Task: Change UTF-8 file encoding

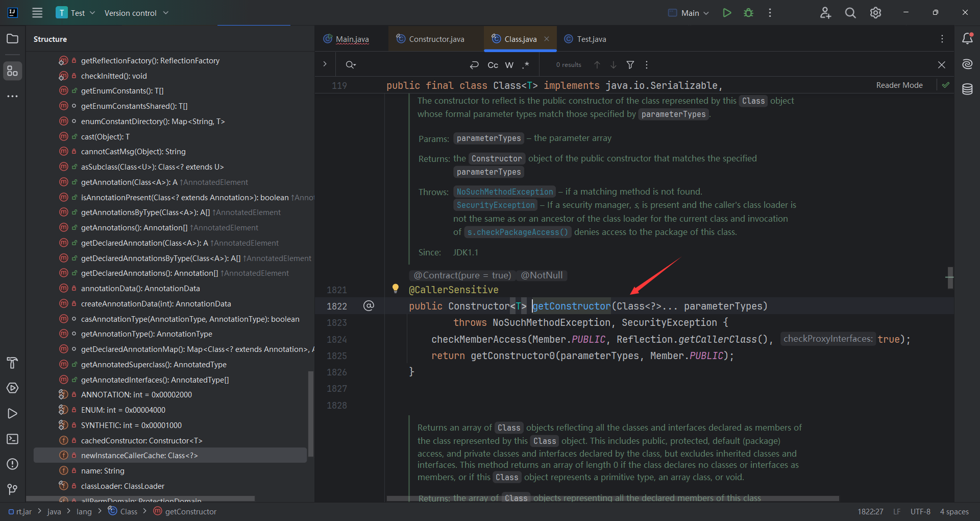Action: 920,511
